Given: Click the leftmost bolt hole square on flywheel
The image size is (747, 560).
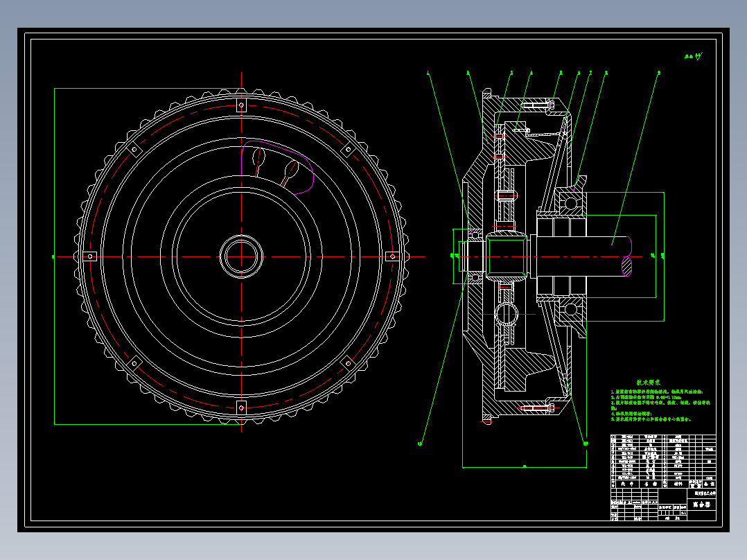Looking at the screenshot, I should click(89, 256).
